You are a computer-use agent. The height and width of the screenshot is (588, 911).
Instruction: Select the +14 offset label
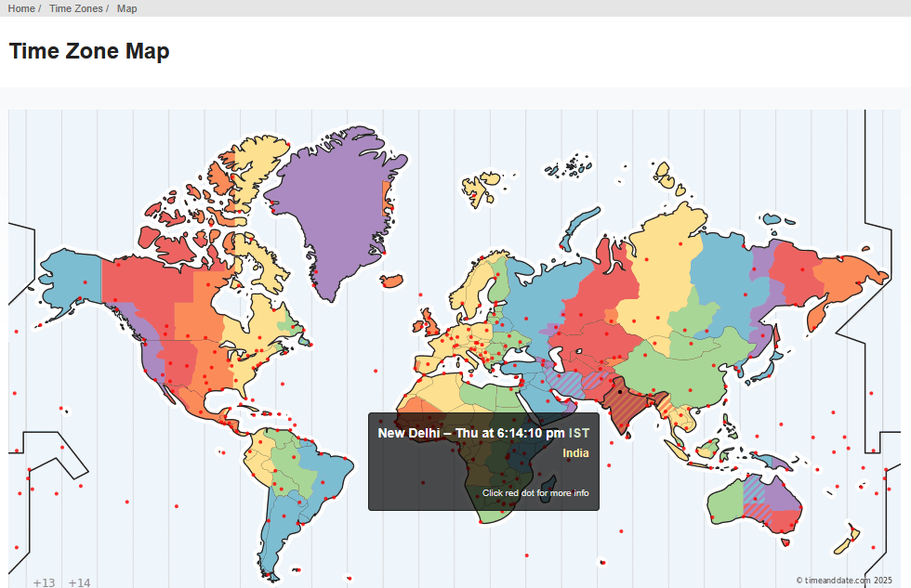point(80,582)
